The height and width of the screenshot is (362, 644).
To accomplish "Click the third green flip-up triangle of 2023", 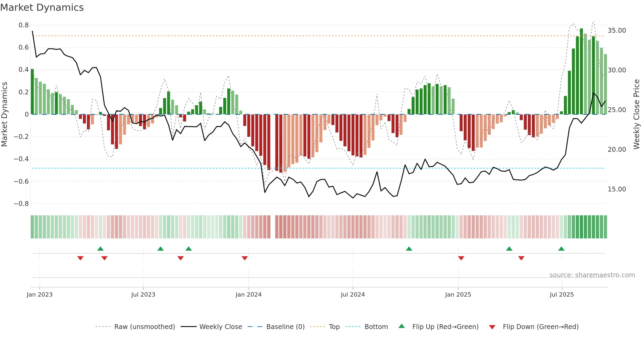I will [x=189, y=249].
